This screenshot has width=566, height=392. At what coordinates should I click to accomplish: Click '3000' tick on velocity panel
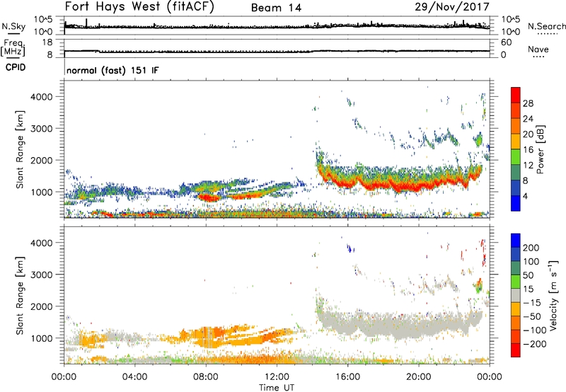coord(41,275)
